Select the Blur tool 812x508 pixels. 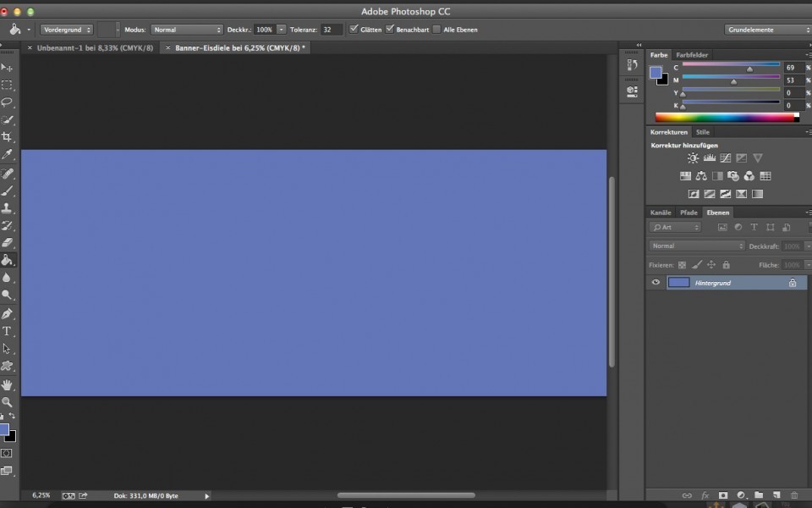[x=7, y=278]
